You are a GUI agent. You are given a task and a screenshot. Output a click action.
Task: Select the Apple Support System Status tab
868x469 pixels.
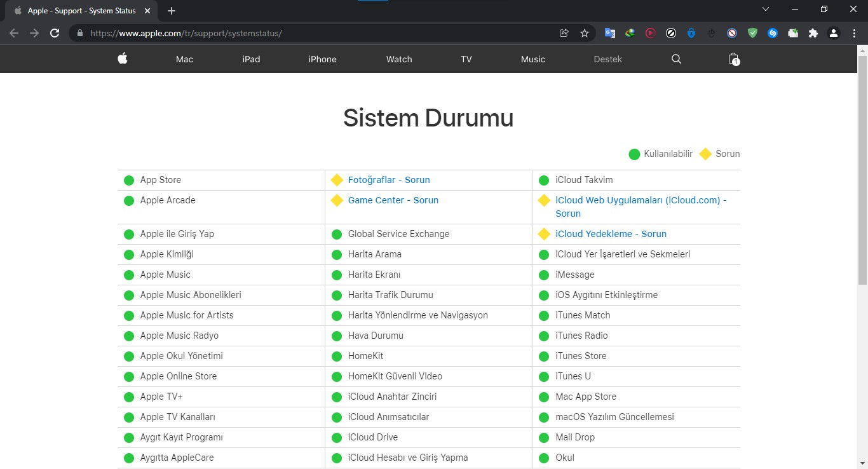click(x=81, y=11)
